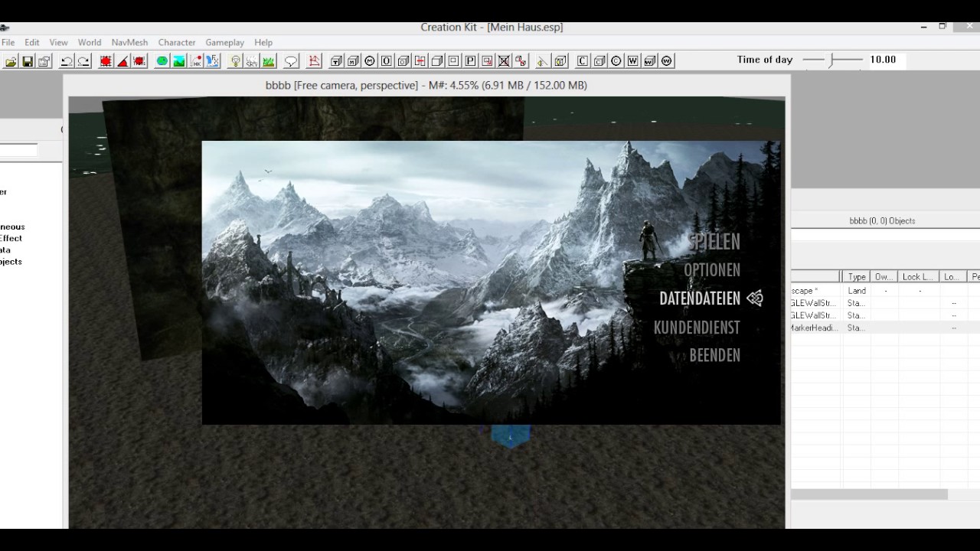This screenshot has height=551, width=980.
Task: Click the circle icon labeled C
Action: [616, 60]
